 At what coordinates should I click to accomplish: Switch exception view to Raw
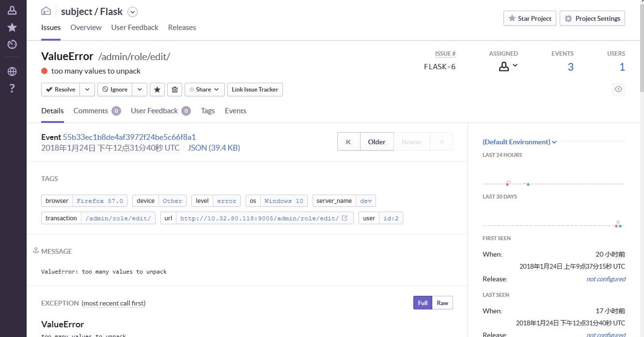[x=442, y=303]
